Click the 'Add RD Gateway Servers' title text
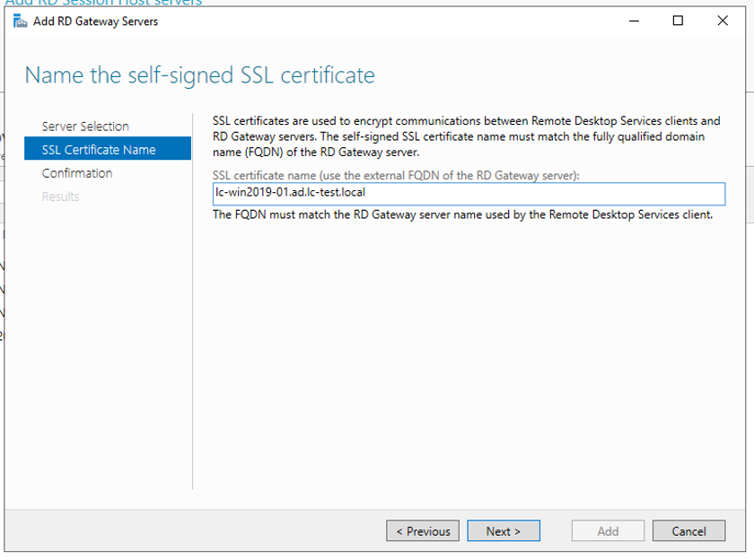Viewport: 754px width, 560px height. (x=95, y=22)
